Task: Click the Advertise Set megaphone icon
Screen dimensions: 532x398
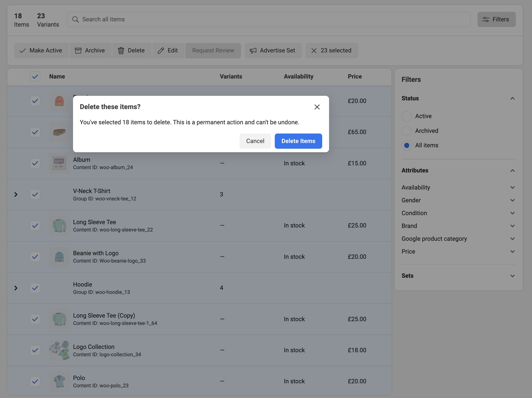Action: click(x=253, y=51)
